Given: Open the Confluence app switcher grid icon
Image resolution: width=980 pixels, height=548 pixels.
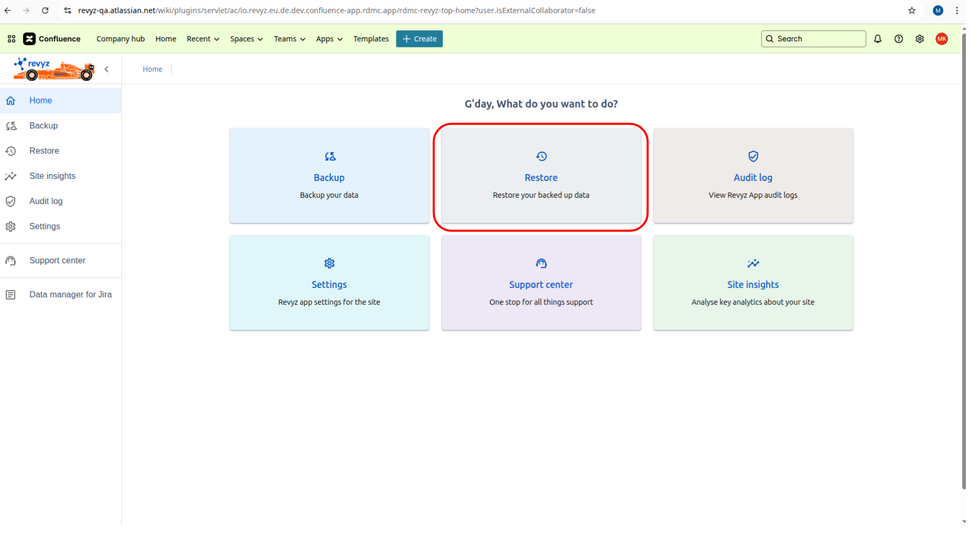Looking at the screenshot, I should [12, 39].
